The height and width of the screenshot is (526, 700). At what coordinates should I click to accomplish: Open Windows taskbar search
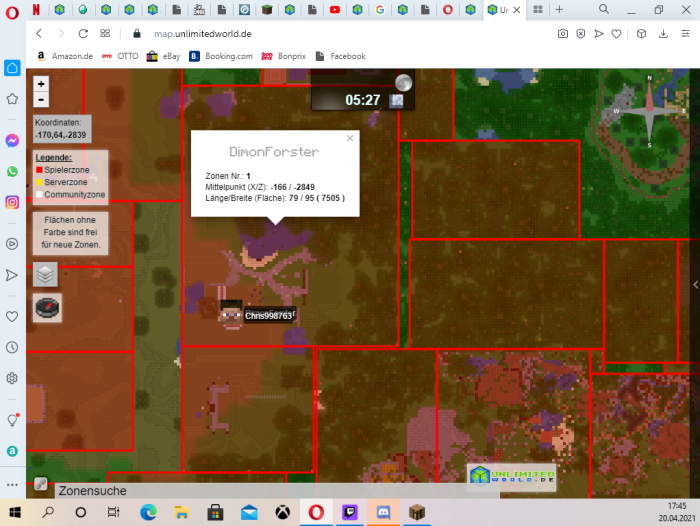tap(48, 512)
